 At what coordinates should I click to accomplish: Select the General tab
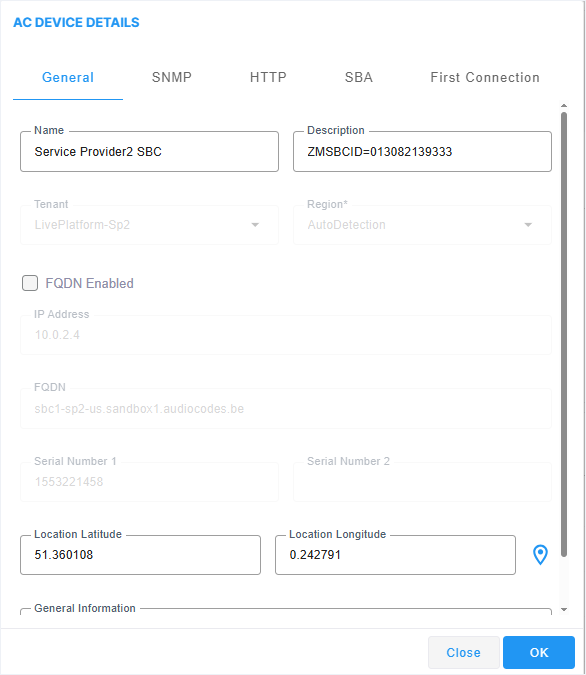pyautogui.click(x=68, y=77)
